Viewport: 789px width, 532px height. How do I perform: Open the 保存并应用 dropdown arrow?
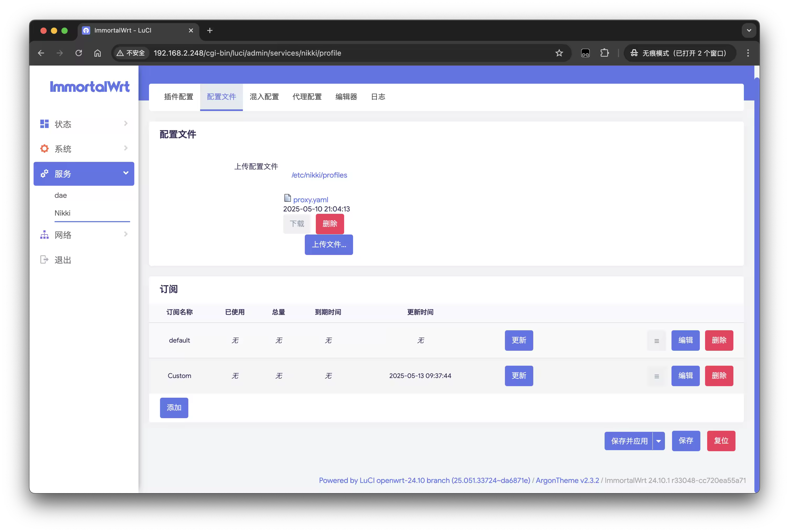coord(658,441)
